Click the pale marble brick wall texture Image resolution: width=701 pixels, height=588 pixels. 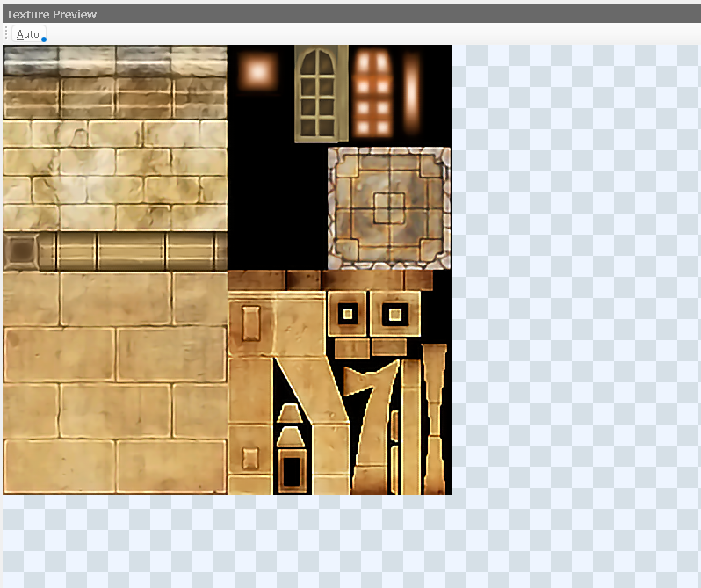click(114, 176)
